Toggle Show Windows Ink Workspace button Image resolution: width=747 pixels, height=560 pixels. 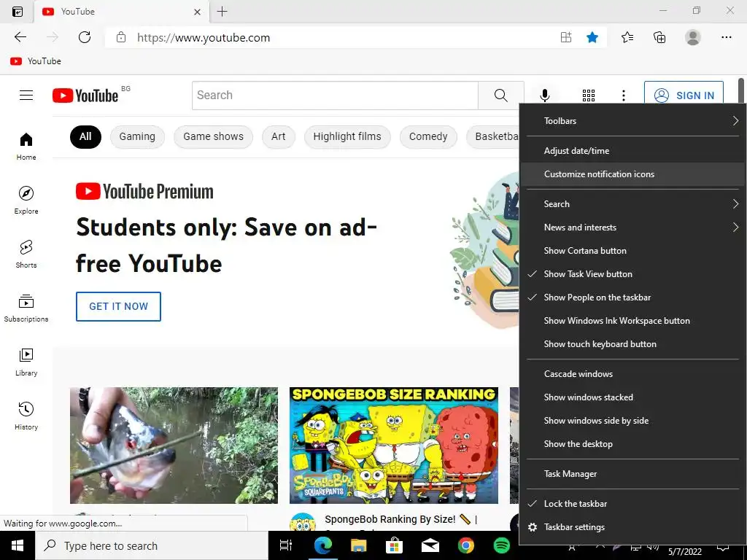[x=633, y=321]
